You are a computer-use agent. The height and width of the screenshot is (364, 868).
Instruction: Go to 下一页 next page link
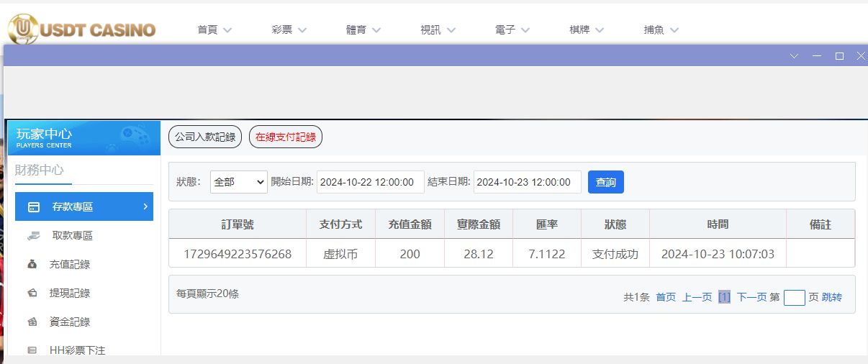[x=751, y=297]
